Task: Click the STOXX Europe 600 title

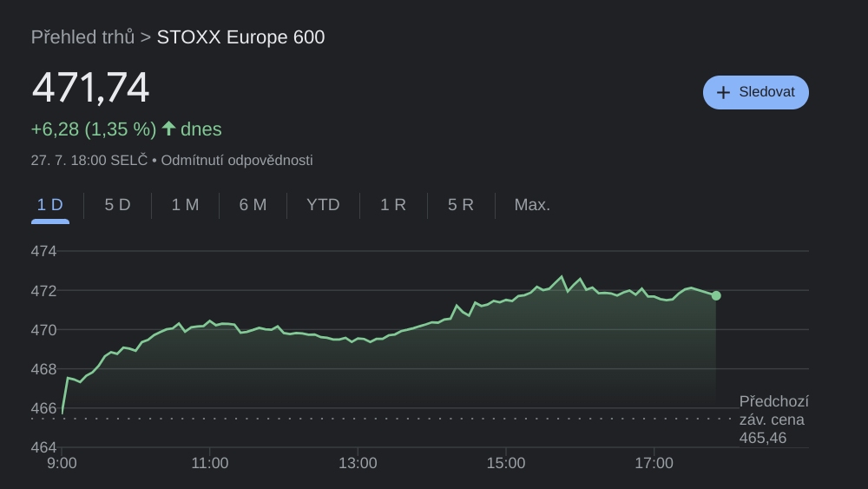Action: click(240, 37)
